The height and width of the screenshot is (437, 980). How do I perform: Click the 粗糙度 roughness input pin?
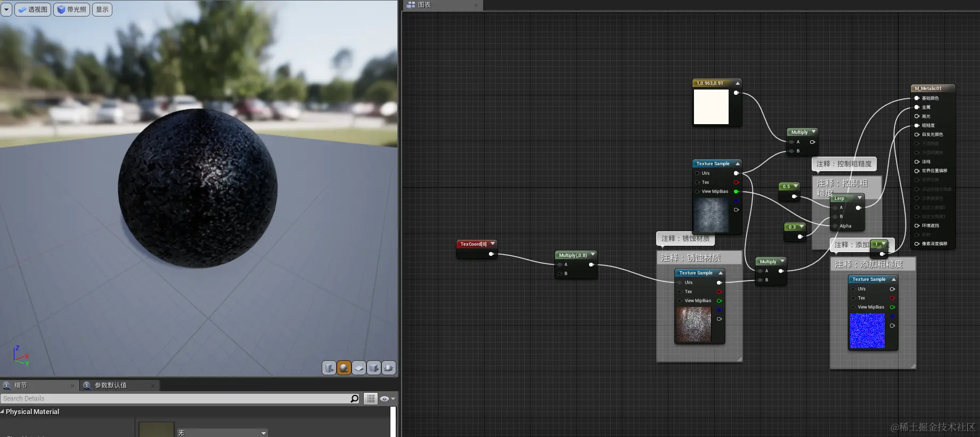(917, 125)
